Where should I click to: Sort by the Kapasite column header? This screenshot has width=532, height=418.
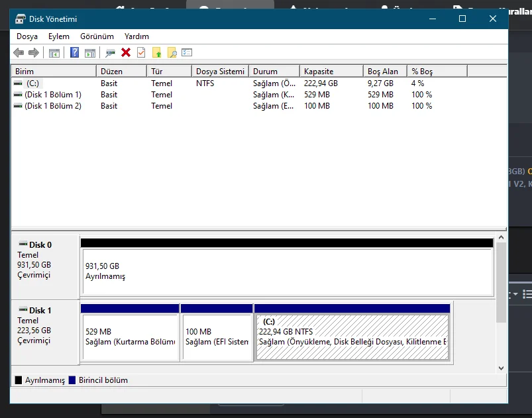[x=331, y=72]
